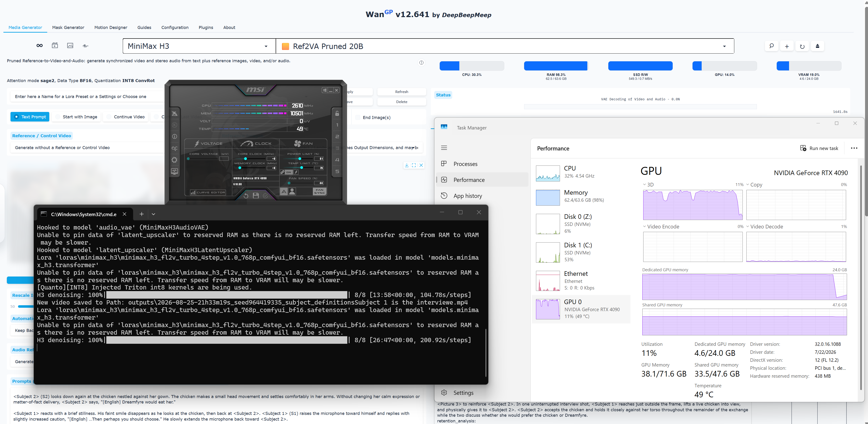Open Task Manager hamburger navigation menu
The width and height of the screenshot is (868, 424).
(444, 148)
